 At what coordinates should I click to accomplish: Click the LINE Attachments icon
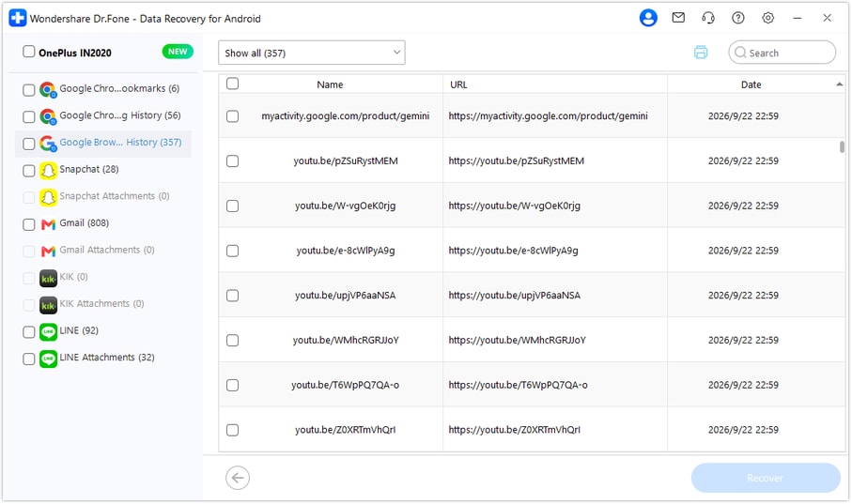coord(48,359)
